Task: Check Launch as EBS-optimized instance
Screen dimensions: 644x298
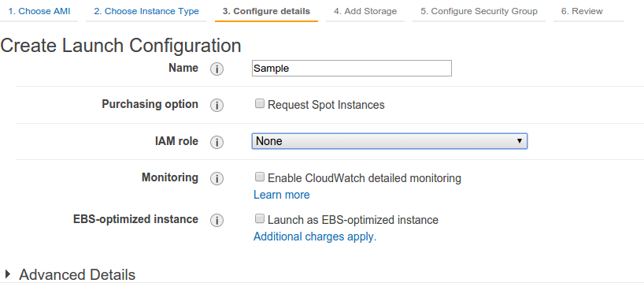Action: 260,219
